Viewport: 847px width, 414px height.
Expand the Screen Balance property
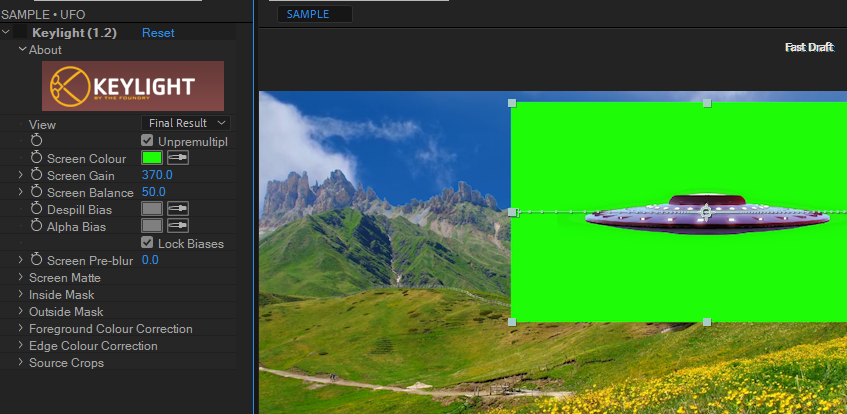coord(21,192)
